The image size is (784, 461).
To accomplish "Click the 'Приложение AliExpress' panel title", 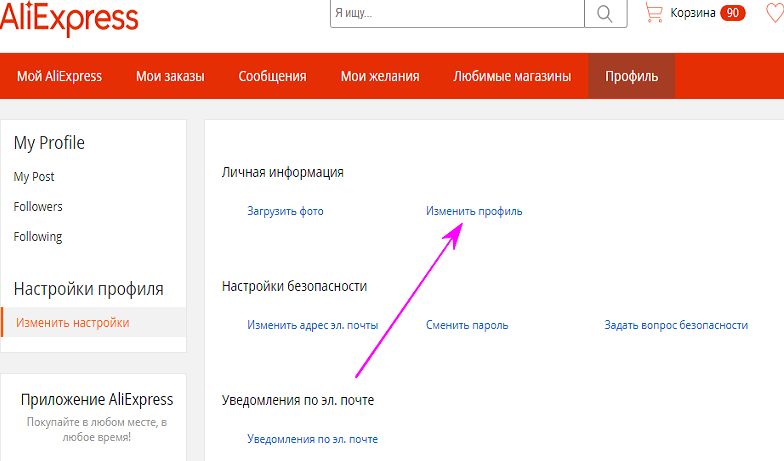I will [96, 400].
